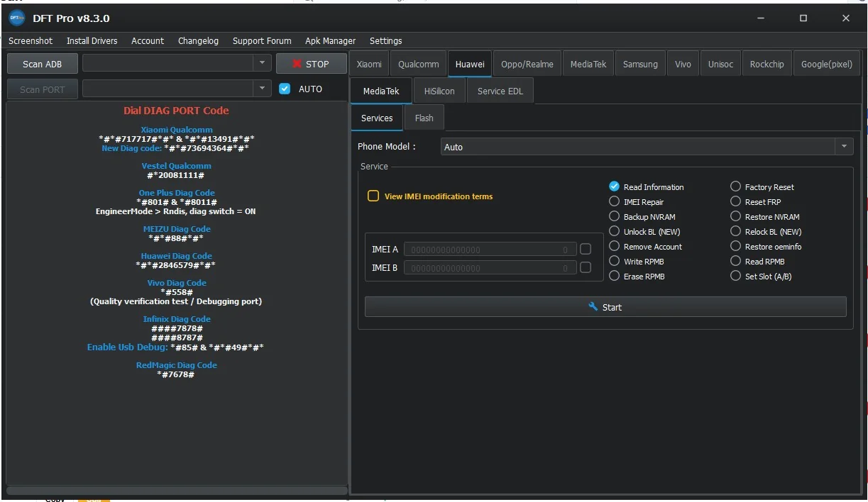868x502 pixels.
Task: Enable View IMEI modification terms checkbox
Action: click(373, 196)
